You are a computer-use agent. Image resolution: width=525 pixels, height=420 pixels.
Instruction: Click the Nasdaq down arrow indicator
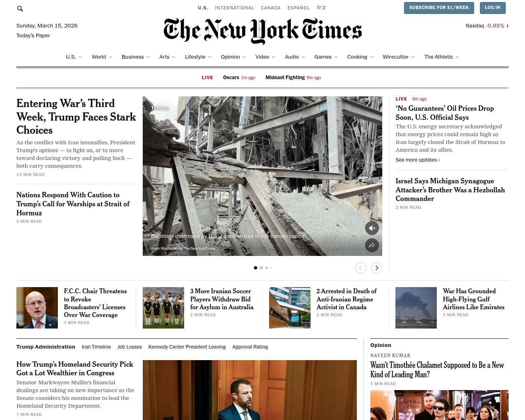click(x=507, y=25)
